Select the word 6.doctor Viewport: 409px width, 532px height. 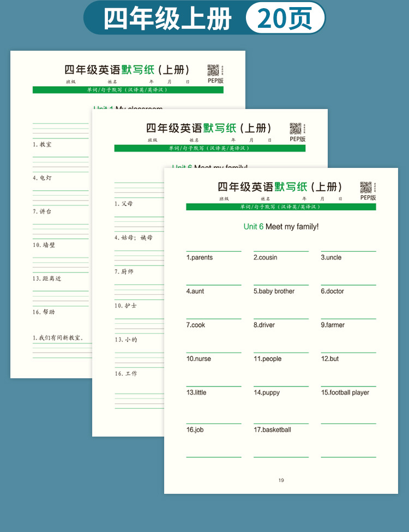(332, 291)
